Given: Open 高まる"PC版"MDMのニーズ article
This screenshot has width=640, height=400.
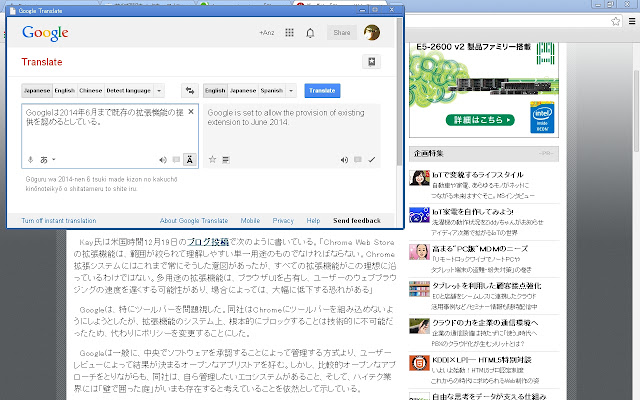Looking at the screenshot, I should [480, 249].
